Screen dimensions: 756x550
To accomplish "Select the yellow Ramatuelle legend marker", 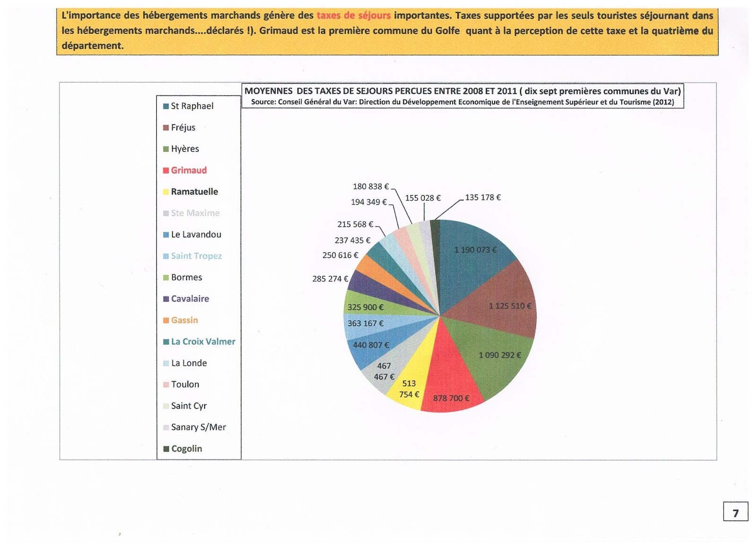I will tap(166, 192).
